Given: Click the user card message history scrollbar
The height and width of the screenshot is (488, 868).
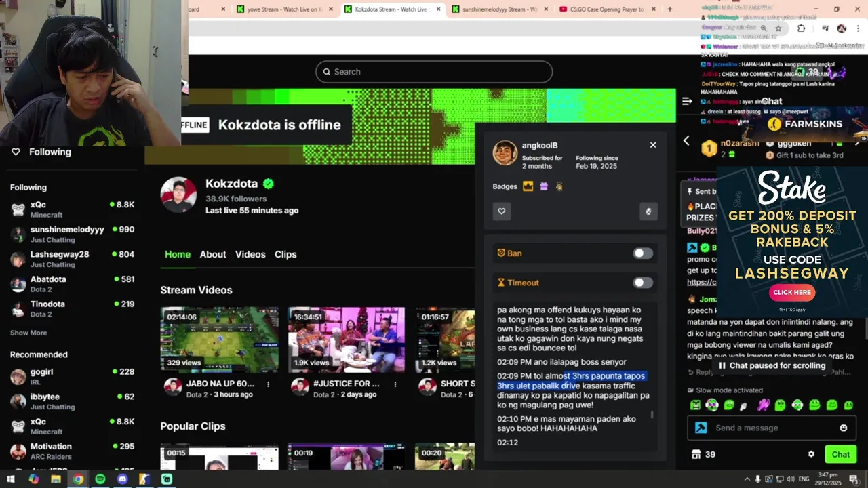Looking at the screenshot, I should pos(652,415).
